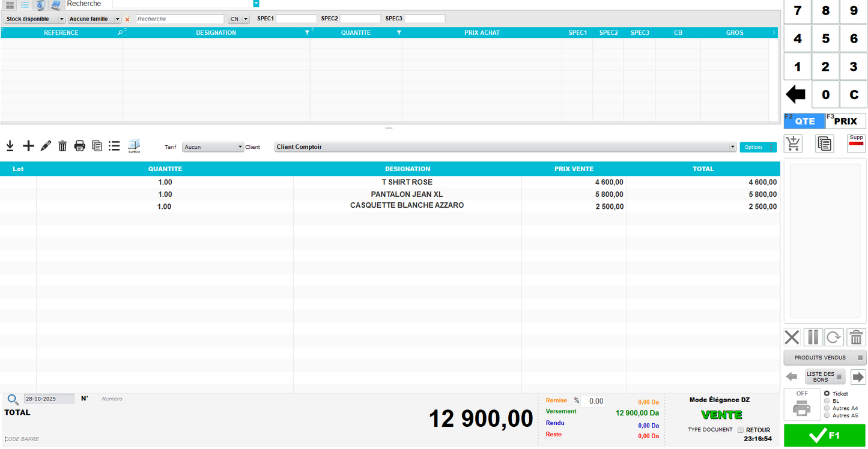Select the BL radio option
Image resolution: width=868 pixels, height=449 pixels.
pos(827,401)
